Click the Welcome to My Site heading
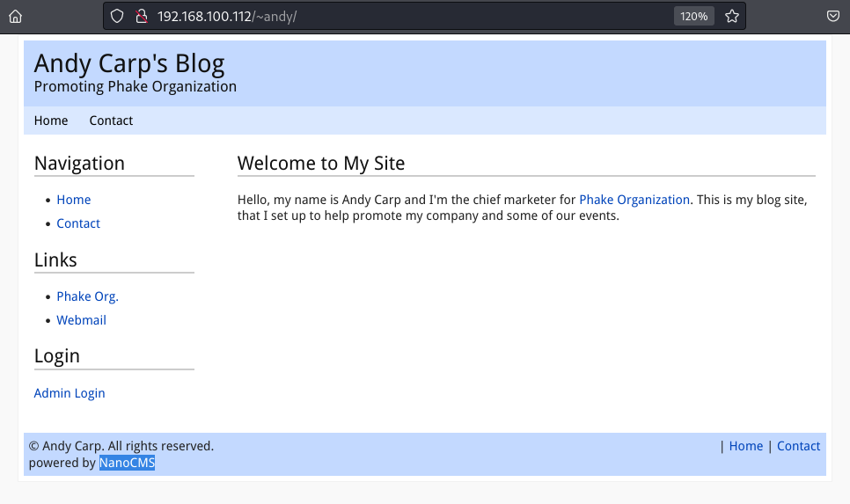Image resolution: width=850 pixels, height=504 pixels. pyautogui.click(x=321, y=163)
